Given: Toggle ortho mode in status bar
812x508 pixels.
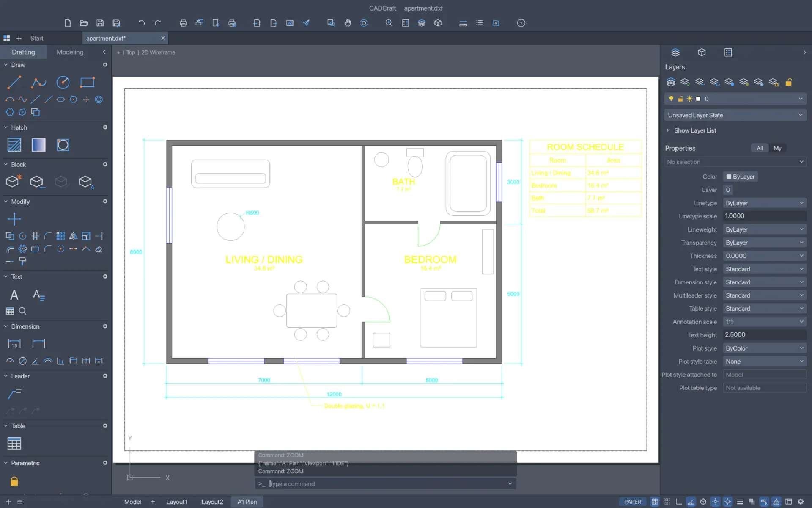Looking at the screenshot, I should pyautogui.click(x=679, y=502).
